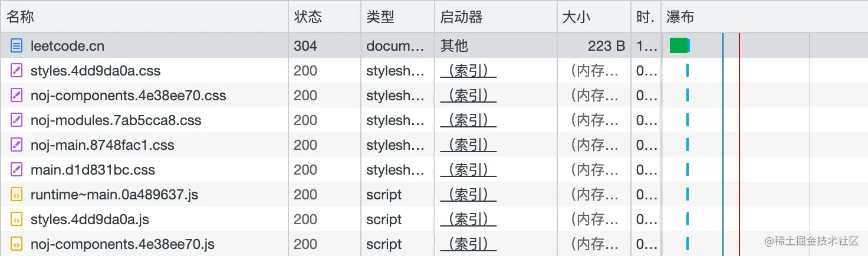This screenshot has width=868, height=256.
Task: Click the document icon beside leetcode.cn
Action: [x=17, y=45]
